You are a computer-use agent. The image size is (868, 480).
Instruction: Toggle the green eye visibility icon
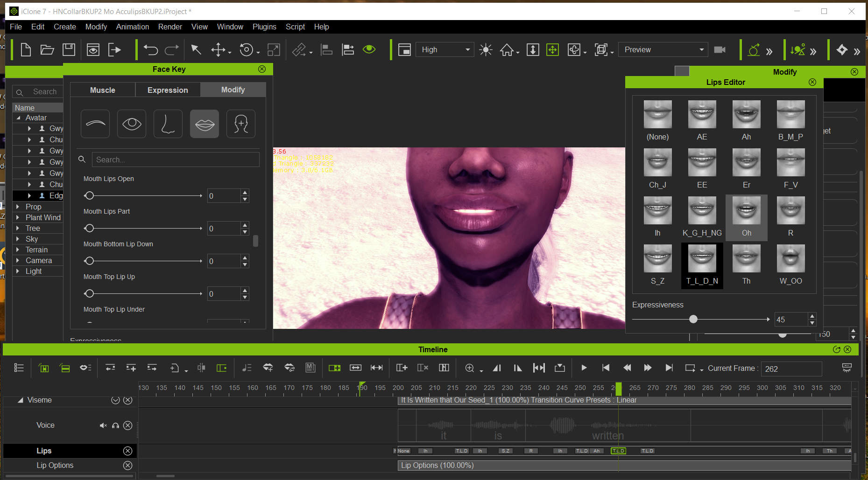pos(369,49)
